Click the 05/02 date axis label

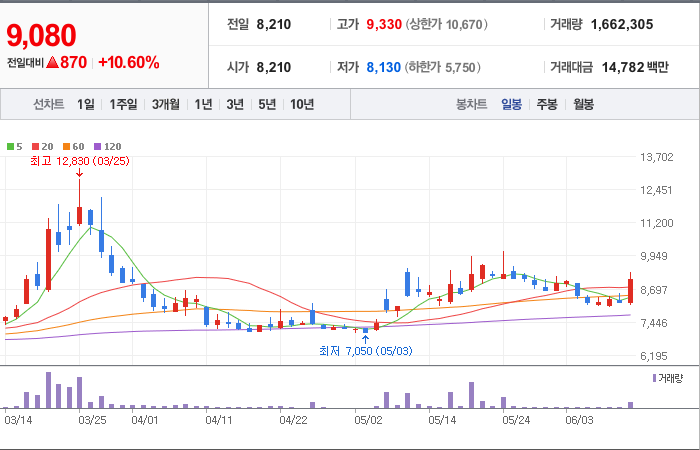point(368,421)
